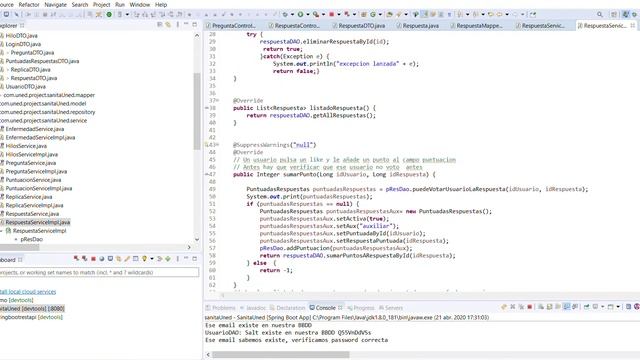
Task: Open the Problems tab in bottom panel
Action: (221, 308)
